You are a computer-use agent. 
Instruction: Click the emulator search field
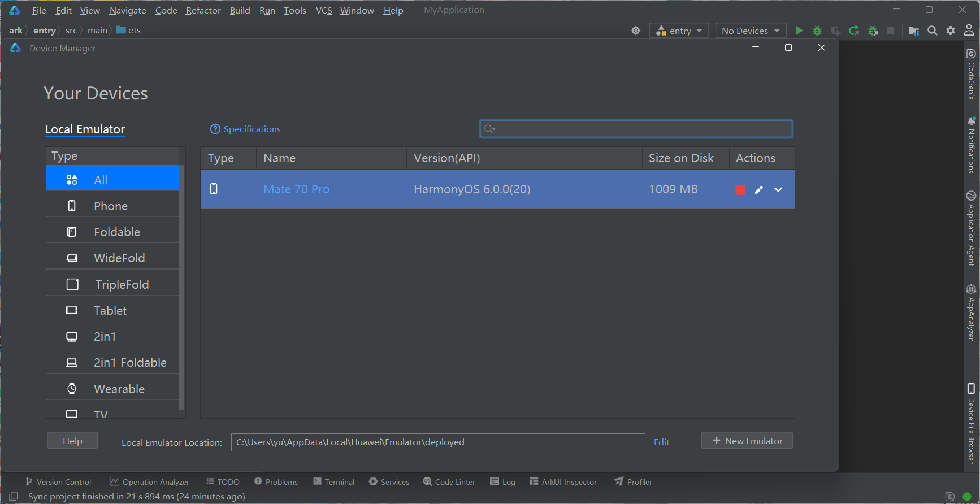coord(636,129)
